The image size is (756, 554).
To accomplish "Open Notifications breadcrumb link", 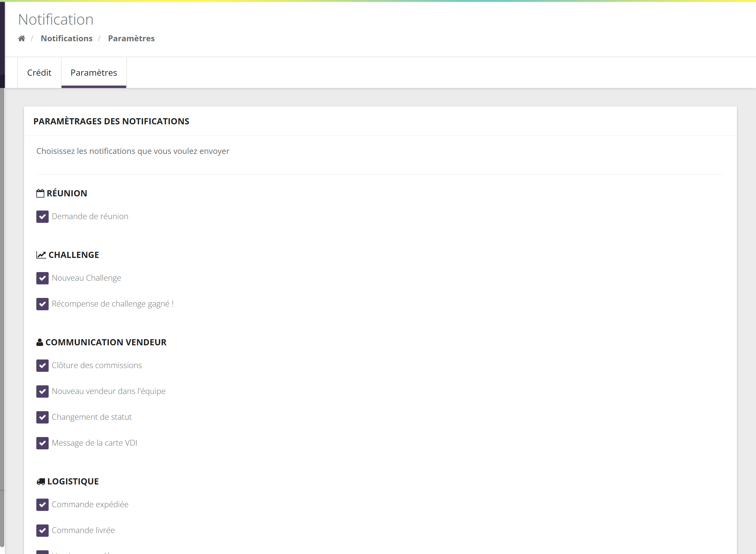I will [66, 38].
